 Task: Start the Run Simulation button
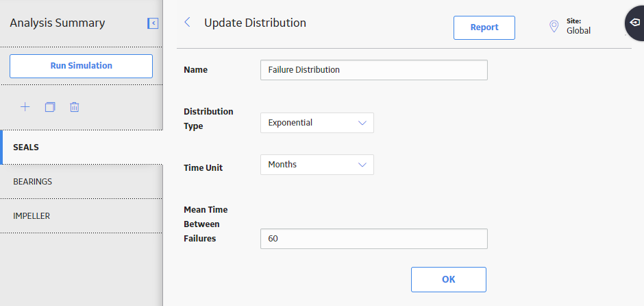82,66
